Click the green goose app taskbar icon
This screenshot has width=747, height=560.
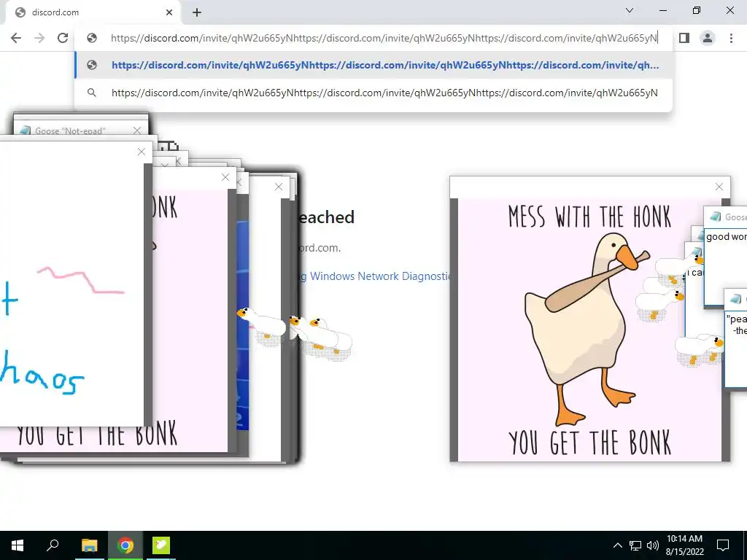(x=161, y=545)
